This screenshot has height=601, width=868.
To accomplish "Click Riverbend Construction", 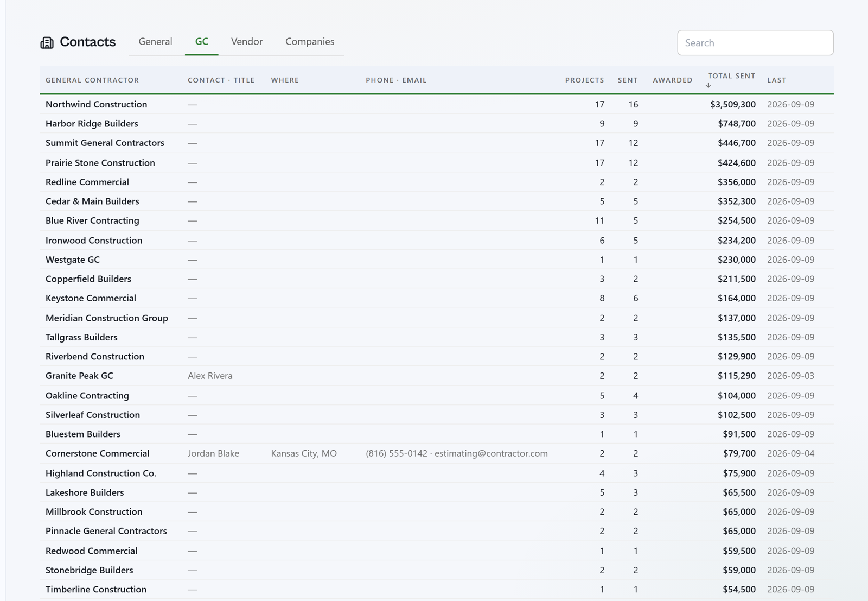I will pyautogui.click(x=95, y=356).
